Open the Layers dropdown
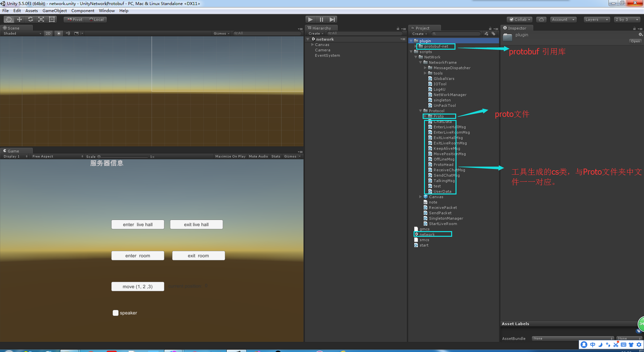 click(x=596, y=19)
